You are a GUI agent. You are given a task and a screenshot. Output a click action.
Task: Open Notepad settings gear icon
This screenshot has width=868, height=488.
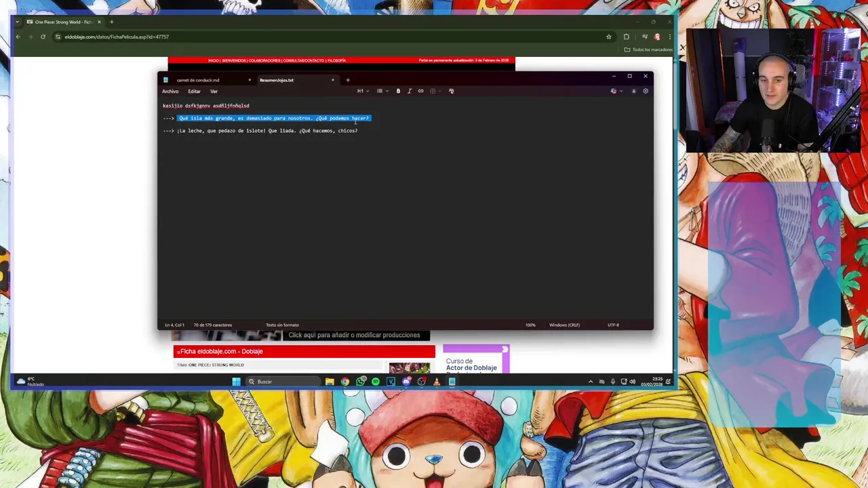coord(646,91)
